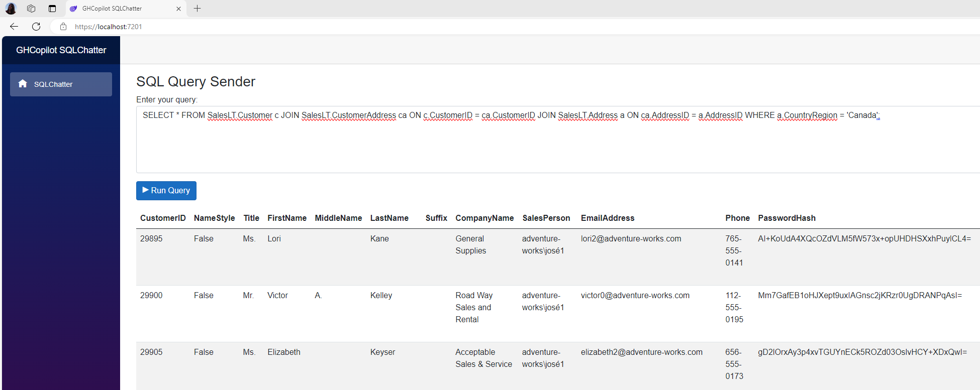Click the site lock icon in address bar
This screenshot has height=390, width=980.
pyautogui.click(x=63, y=27)
